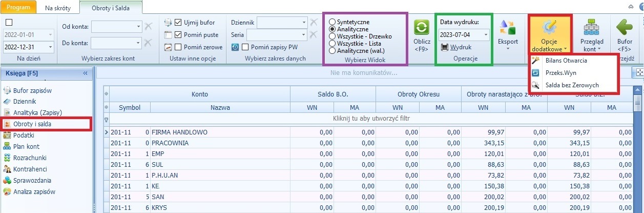Recalculate with the Oblicz F9 button

421,35
